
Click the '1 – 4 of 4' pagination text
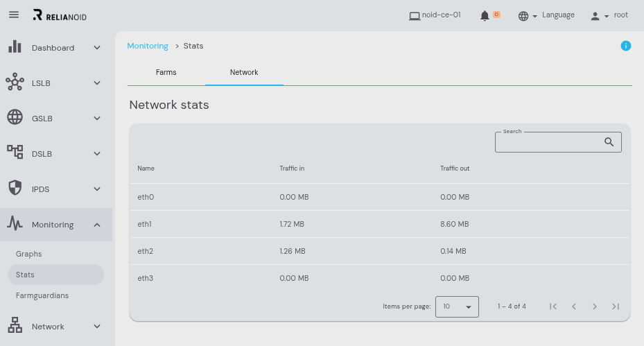(x=512, y=306)
